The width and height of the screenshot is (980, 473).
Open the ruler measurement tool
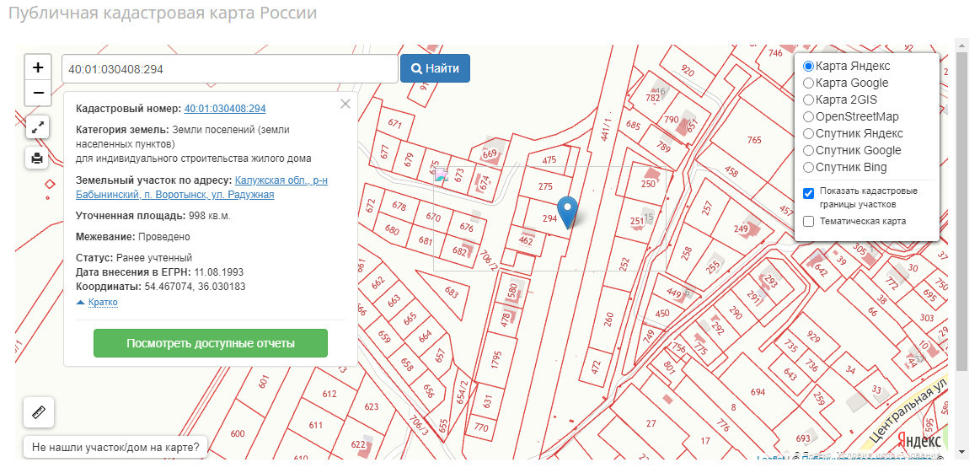39,412
